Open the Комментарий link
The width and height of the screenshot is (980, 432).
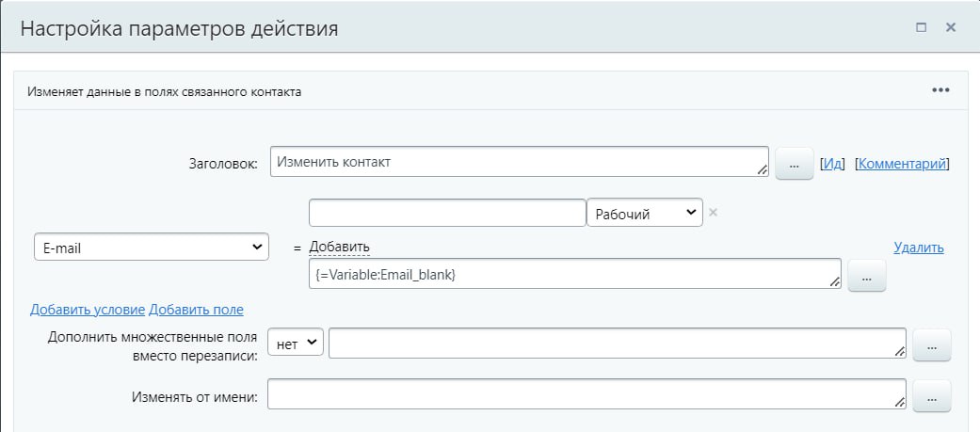point(901,164)
